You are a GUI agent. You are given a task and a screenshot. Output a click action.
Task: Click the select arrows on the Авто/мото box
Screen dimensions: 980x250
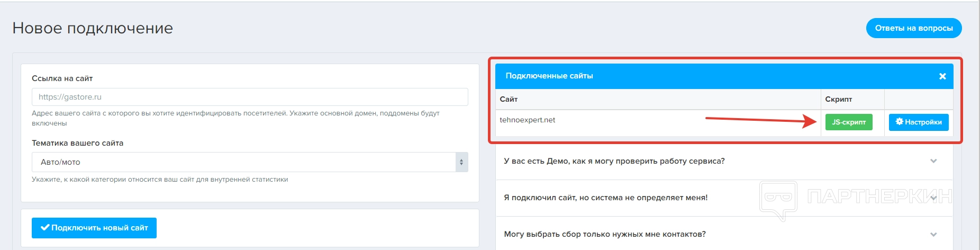[x=461, y=162]
